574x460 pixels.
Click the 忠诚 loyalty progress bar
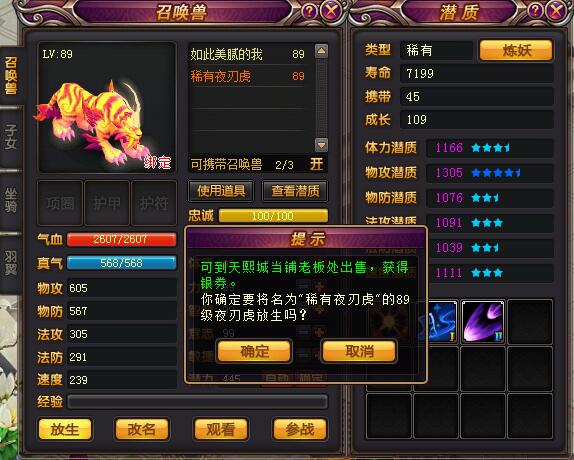(x=273, y=216)
